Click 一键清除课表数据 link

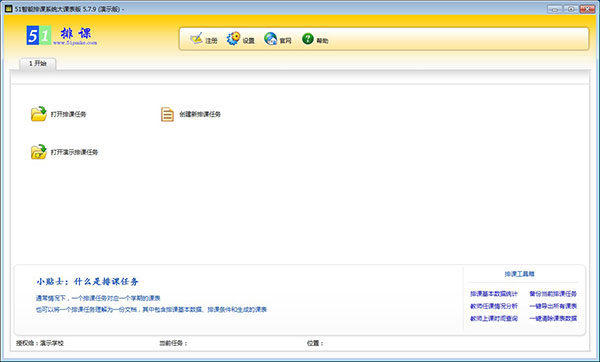553,318
